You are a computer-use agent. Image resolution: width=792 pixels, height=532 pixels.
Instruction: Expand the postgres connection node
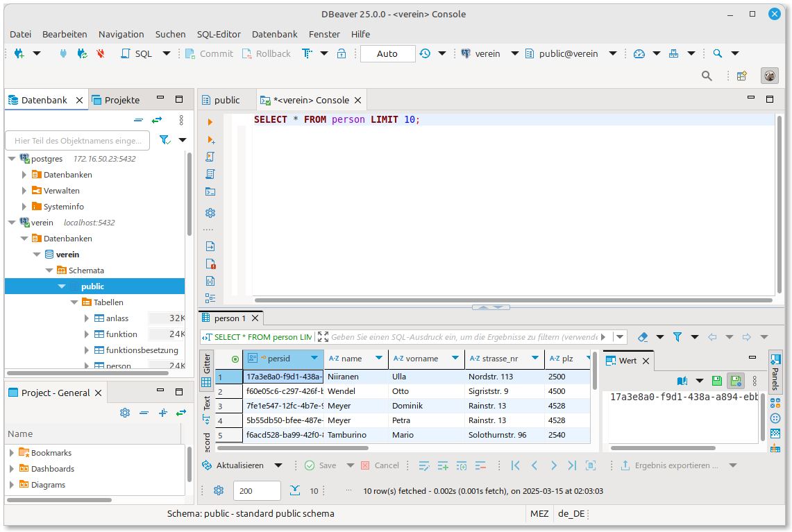(x=12, y=158)
